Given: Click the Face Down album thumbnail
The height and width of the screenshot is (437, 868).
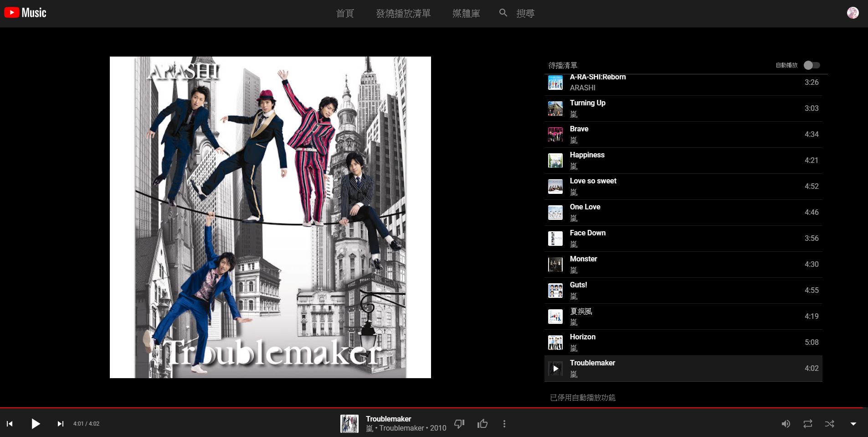Looking at the screenshot, I should [x=555, y=239].
